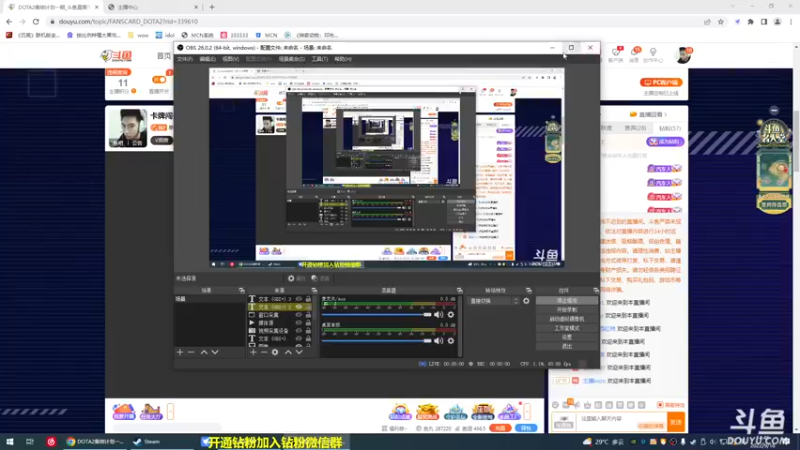The width and height of the screenshot is (800, 450).
Task: Toggle lock for 文本 (GDI+) 3 source
Action: [x=308, y=299]
